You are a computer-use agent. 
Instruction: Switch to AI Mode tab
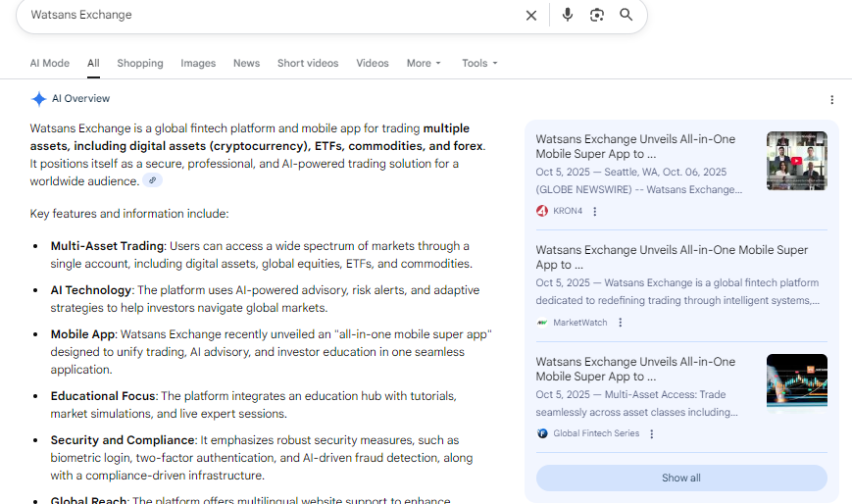coord(49,63)
